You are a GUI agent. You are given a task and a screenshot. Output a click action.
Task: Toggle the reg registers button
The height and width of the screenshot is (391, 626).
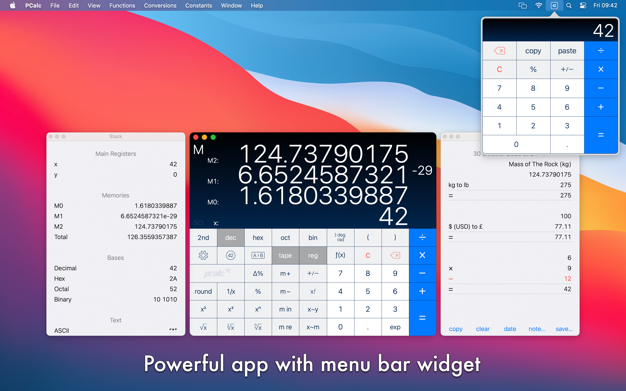click(313, 256)
